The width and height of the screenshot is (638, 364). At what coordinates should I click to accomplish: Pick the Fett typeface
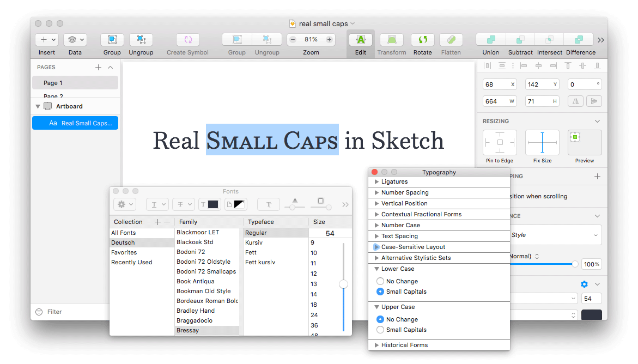pos(276,252)
